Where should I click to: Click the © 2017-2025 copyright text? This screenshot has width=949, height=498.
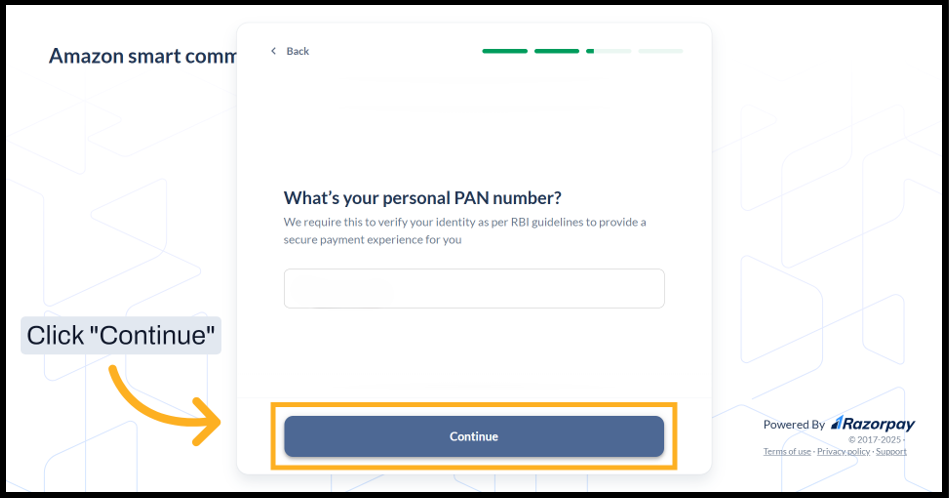click(875, 439)
